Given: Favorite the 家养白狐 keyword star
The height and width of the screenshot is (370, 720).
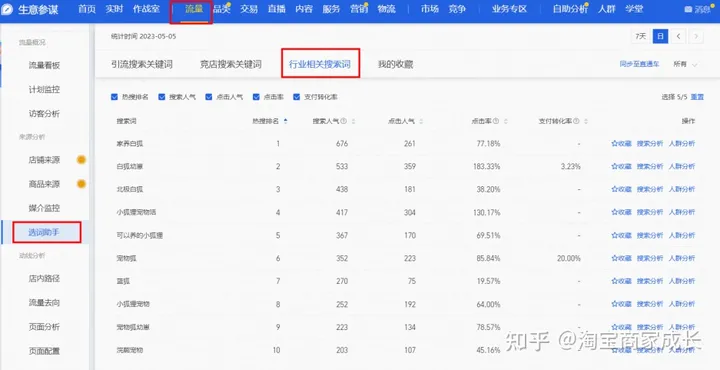Looking at the screenshot, I should point(614,144).
